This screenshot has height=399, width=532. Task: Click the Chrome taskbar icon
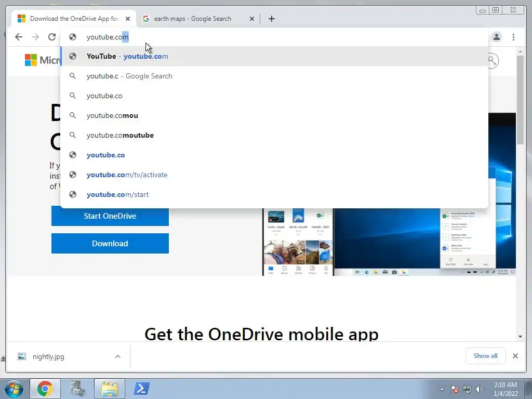(x=45, y=389)
